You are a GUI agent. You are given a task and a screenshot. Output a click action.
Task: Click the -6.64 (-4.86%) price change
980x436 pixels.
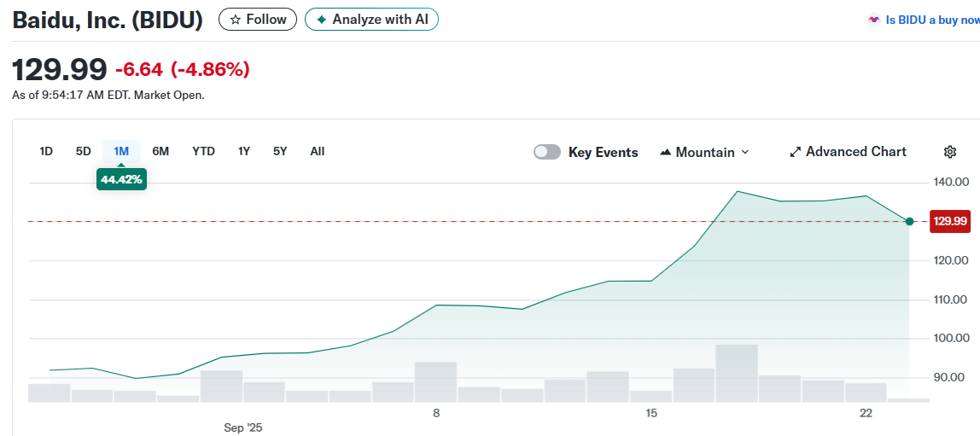click(183, 69)
